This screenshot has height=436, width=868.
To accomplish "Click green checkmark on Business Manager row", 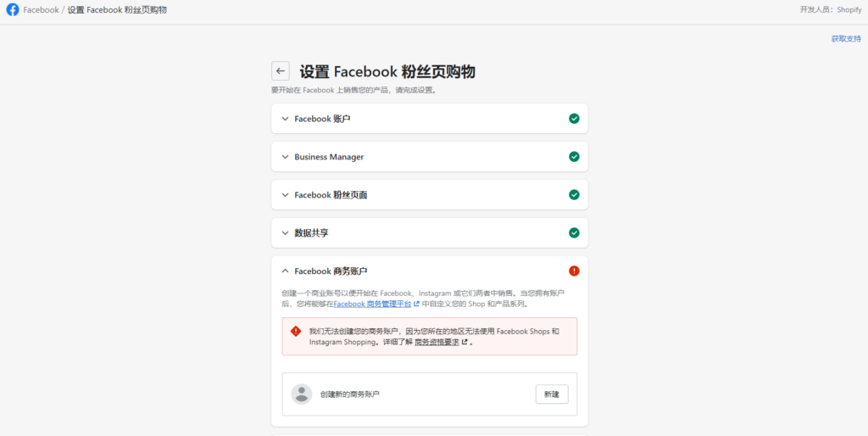I will point(574,157).
